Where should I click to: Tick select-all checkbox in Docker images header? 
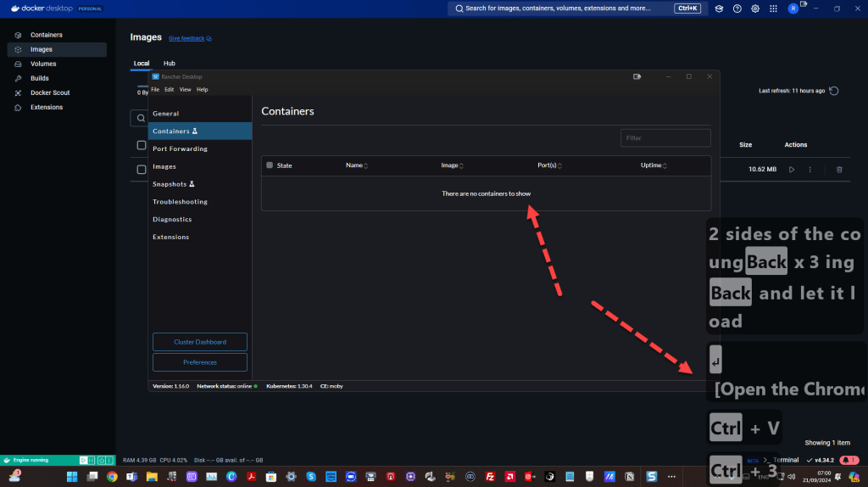(142, 145)
